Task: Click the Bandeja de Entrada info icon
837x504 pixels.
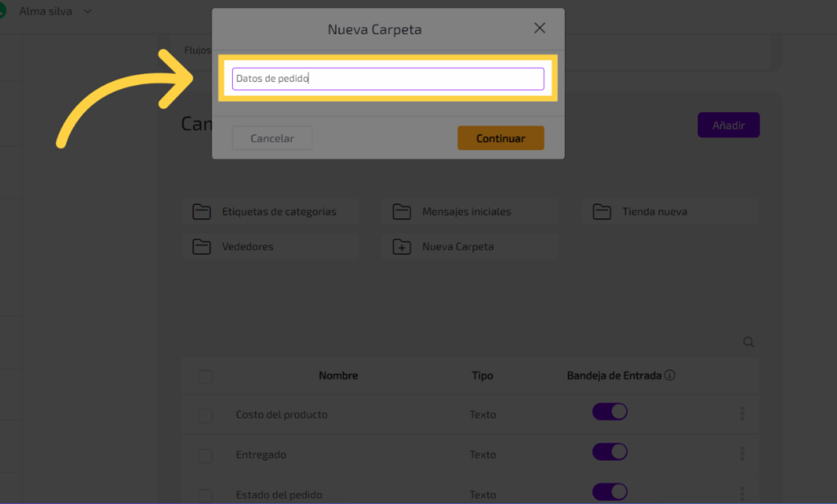Action: tap(669, 376)
